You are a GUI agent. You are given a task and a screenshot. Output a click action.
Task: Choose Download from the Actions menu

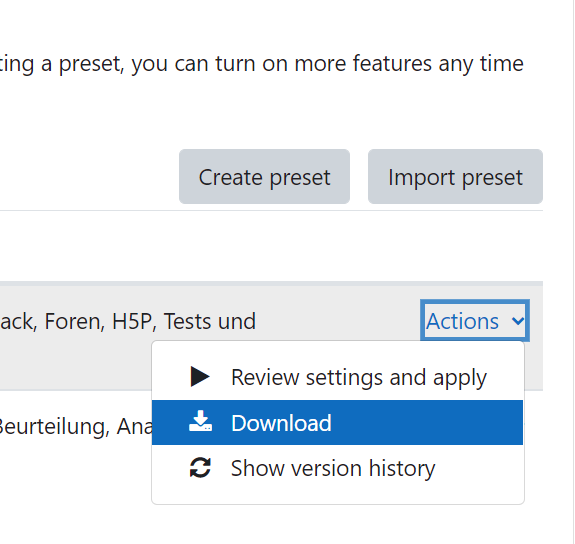coord(337,423)
